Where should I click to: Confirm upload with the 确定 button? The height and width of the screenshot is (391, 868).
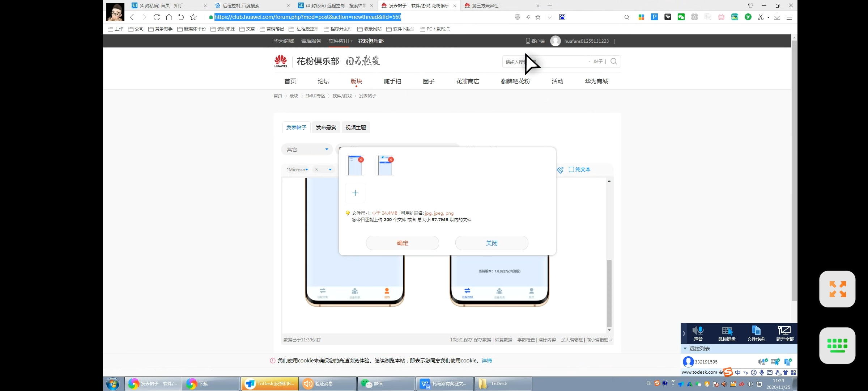pyautogui.click(x=403, y=243)
